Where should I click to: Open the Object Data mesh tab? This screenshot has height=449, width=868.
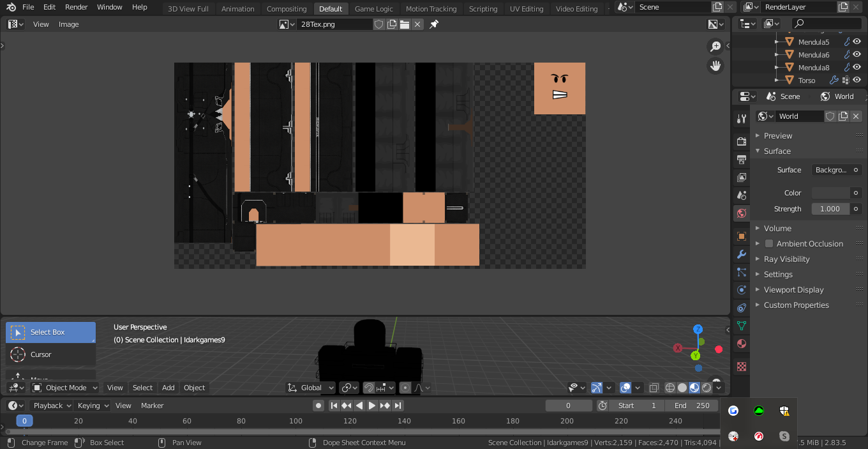coord(742,326)
